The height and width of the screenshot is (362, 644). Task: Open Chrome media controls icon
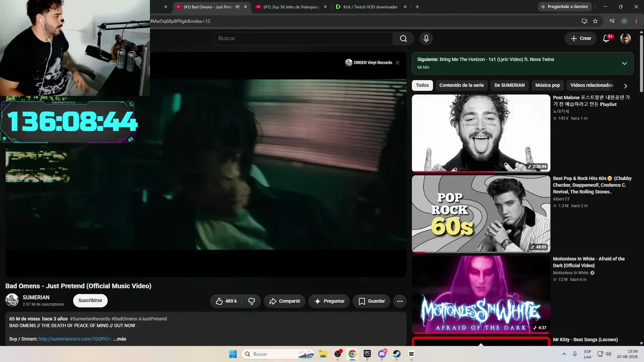pos(612,21)
